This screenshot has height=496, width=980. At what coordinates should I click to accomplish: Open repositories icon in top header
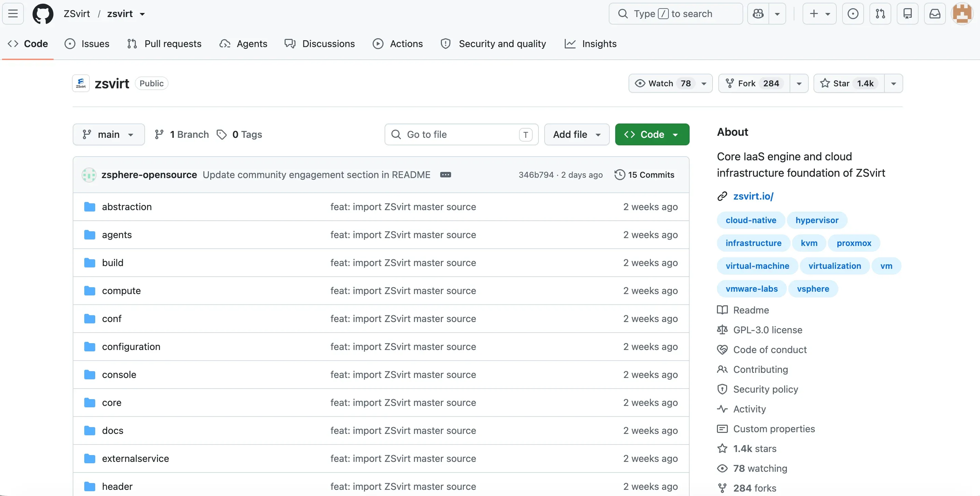click(908, 14)
